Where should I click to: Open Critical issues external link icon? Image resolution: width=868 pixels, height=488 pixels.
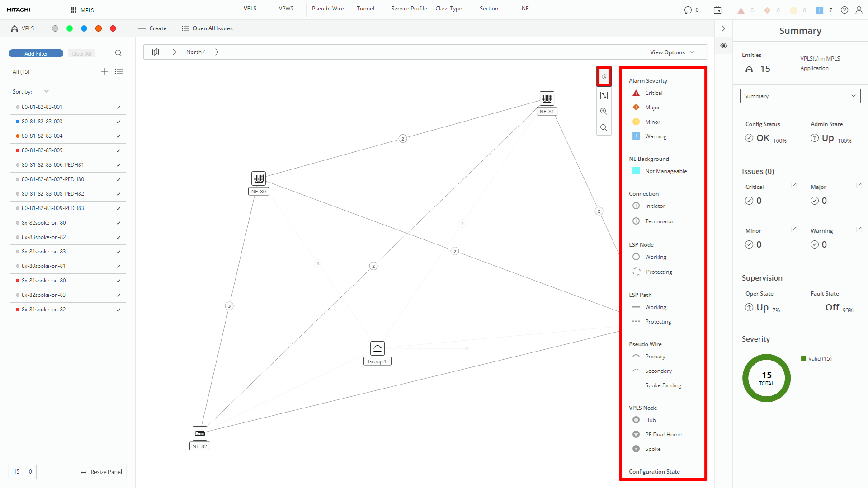793,186
